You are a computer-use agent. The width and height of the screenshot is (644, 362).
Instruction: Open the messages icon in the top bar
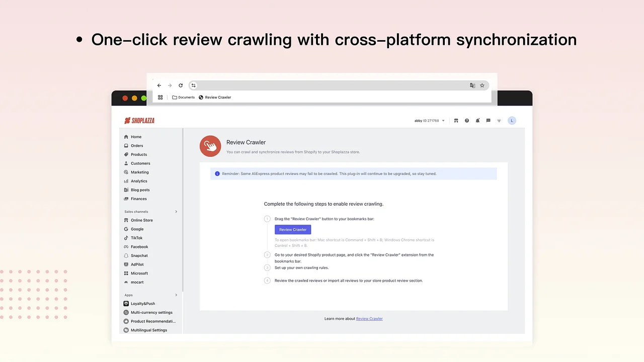[488, 120]
